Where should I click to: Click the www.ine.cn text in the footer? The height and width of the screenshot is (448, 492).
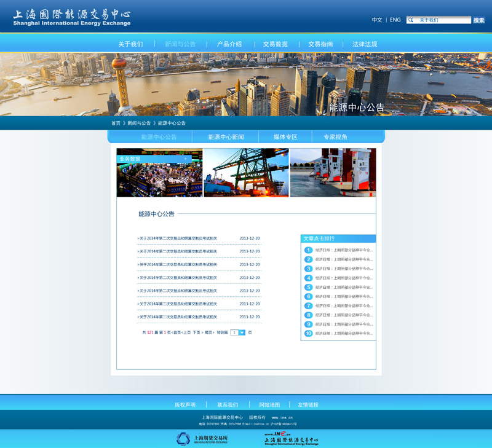tap(282, 418)
